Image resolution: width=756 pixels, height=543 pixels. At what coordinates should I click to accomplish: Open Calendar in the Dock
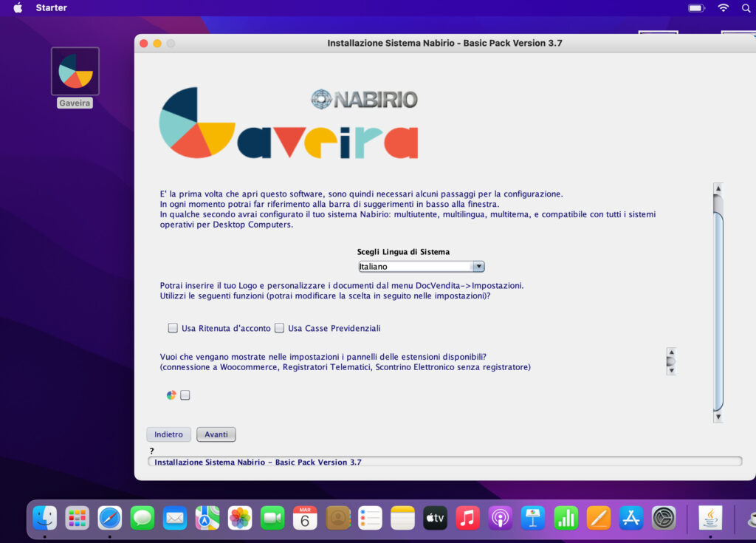(305, 518)
